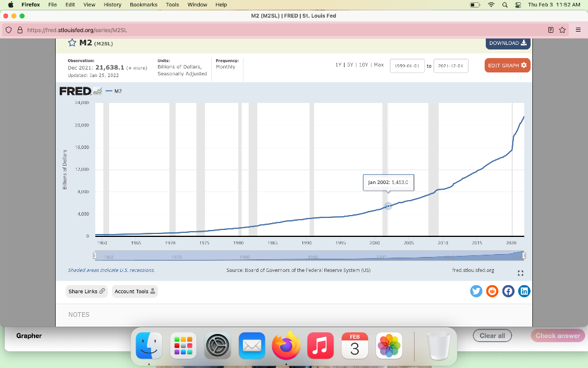Screen dimensions: 588x368
Task: Click the start date field 1959-01-01
Action: tap(407, 66)
